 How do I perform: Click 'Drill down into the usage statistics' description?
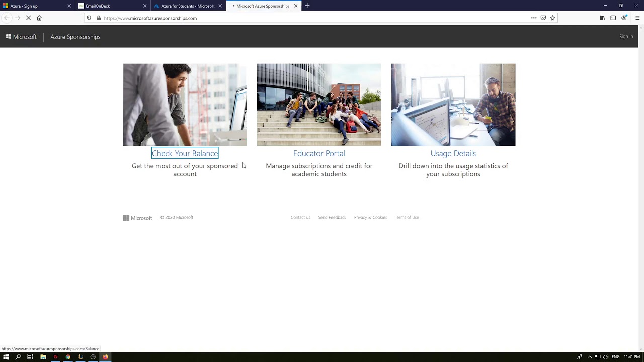pyautogui.click(x=453, y=170)
